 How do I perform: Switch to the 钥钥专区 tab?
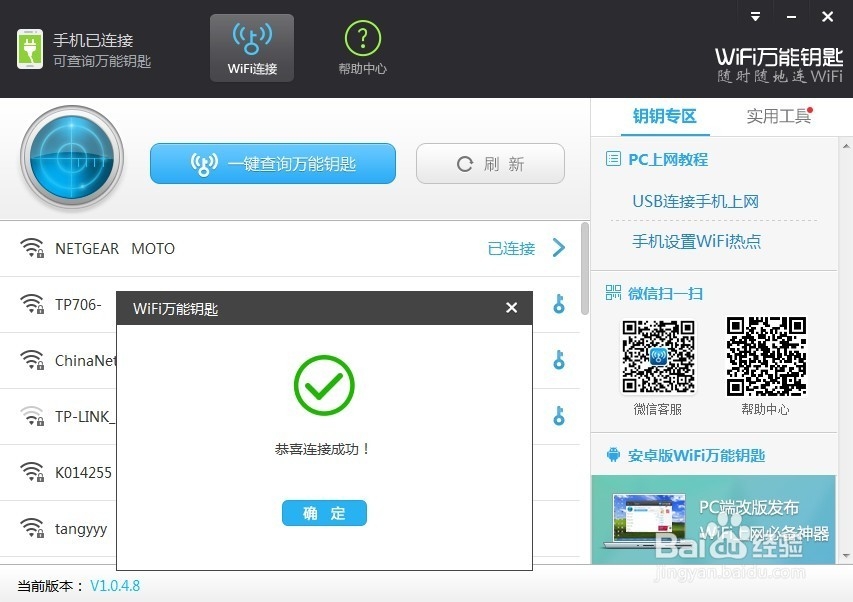[665, 116]
